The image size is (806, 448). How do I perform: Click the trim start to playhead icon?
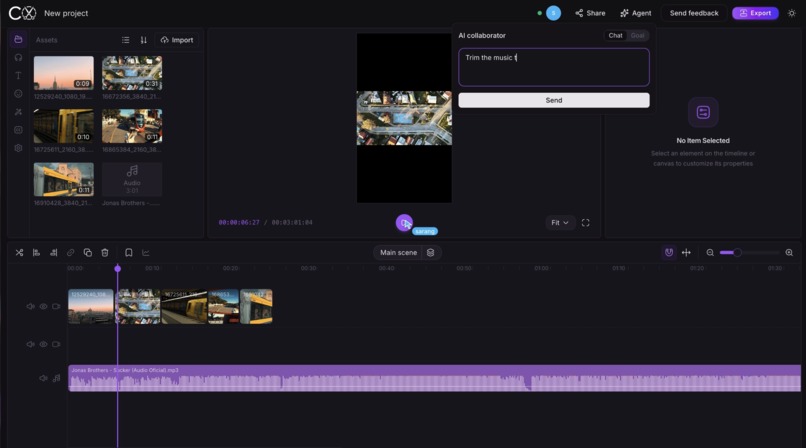click(36, 253)
